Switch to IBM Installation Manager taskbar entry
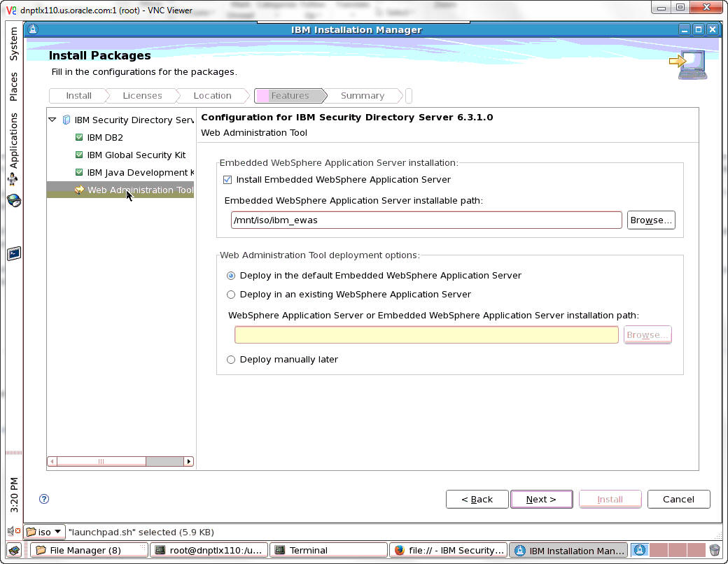The image size is (728, 564). coord(568,551)
